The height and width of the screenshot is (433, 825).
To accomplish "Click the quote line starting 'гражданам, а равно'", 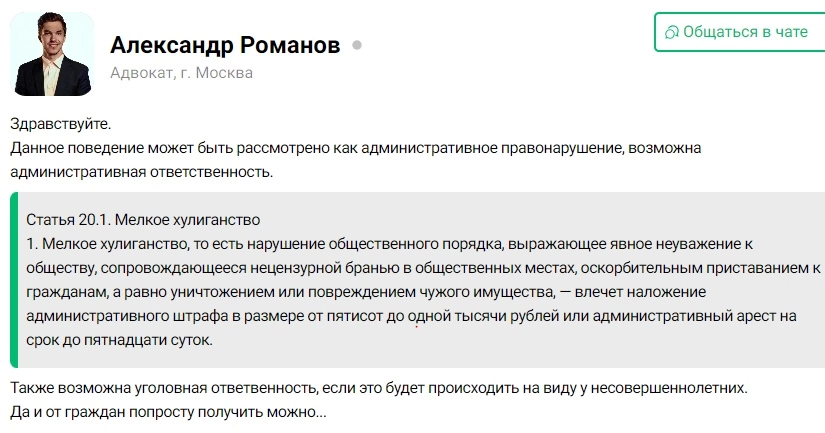I will coord(366,292).
